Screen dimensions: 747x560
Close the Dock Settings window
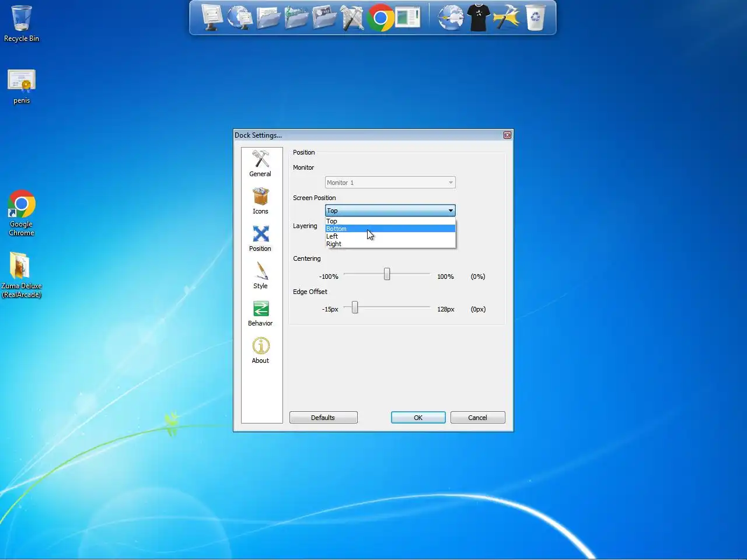(x=507, y=135)
